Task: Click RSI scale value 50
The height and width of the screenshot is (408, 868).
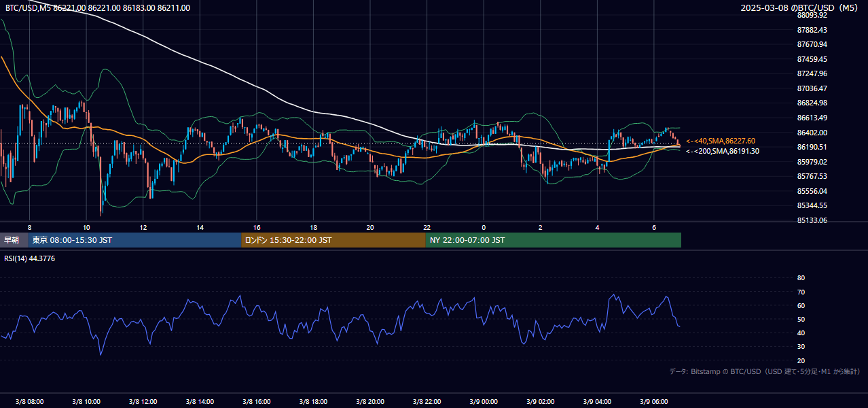Action: pyautogui.click(x=801, y=319)
